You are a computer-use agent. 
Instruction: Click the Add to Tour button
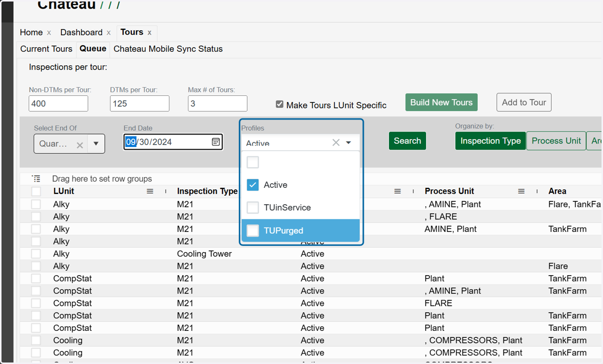(524, 102)
